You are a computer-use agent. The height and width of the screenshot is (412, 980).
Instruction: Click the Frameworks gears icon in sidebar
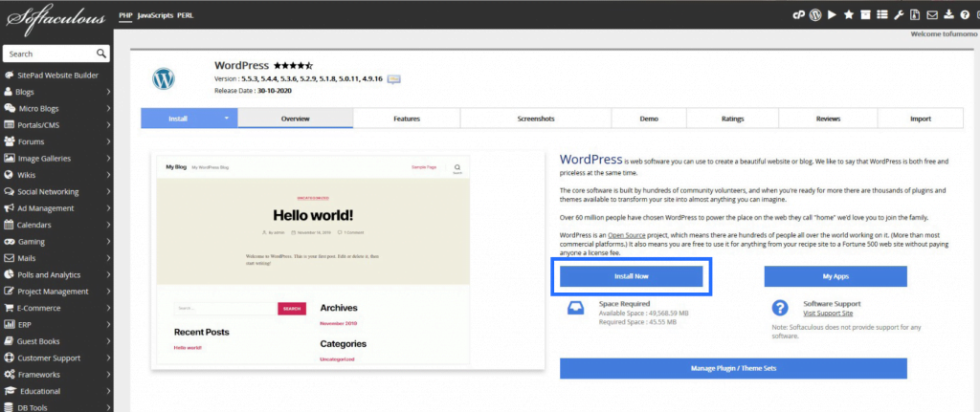coord(10,375)
